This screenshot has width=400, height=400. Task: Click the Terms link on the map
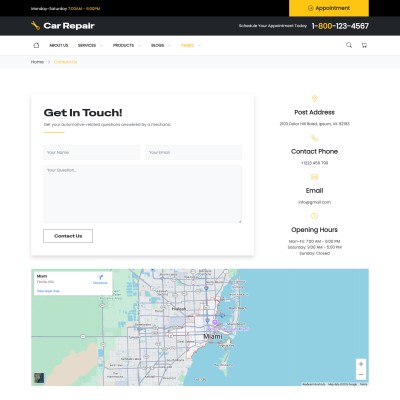[363, 384]
